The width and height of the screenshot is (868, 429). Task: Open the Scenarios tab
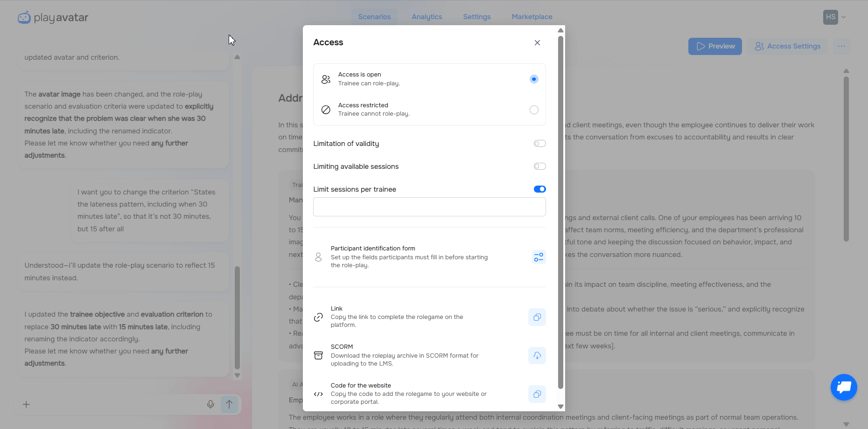pos(374,17)
